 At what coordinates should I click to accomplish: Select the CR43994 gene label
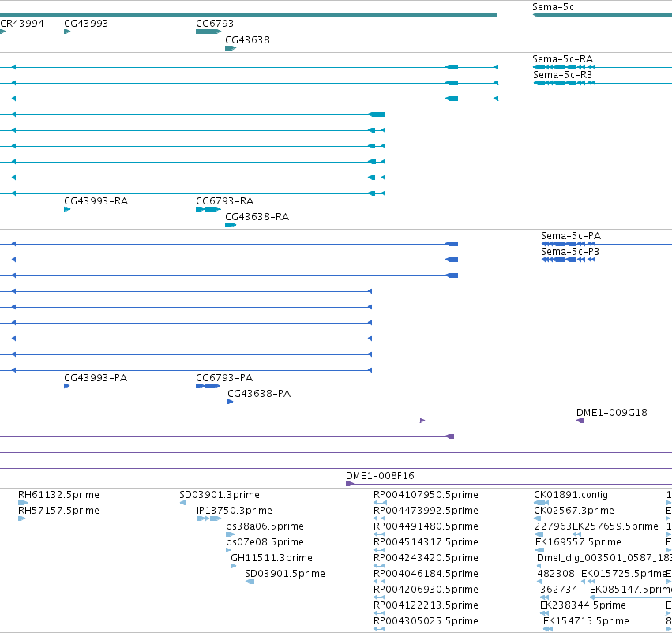[22, 24]
